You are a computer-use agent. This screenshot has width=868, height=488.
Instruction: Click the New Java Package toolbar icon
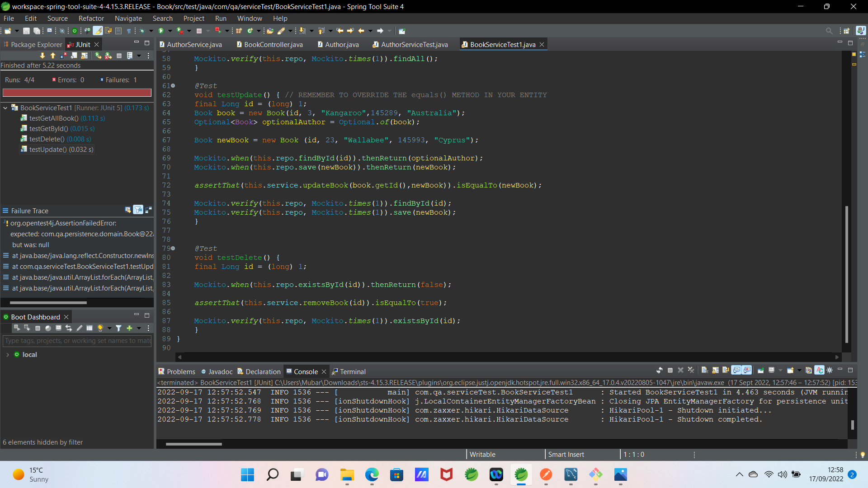[x=239, y=31]
